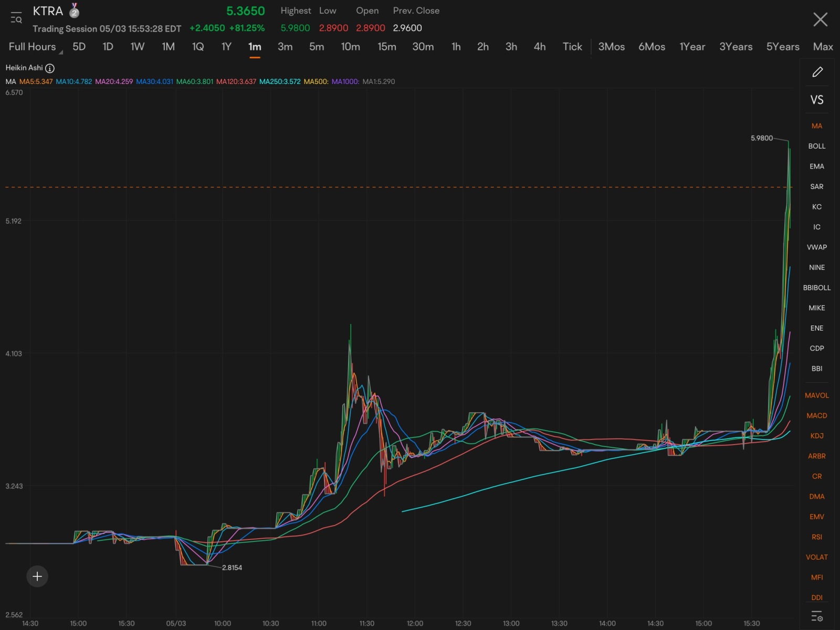Tap the MA5:5.347 legend value
The height and width of the screenshot is (630, 840).
[36, 81]
